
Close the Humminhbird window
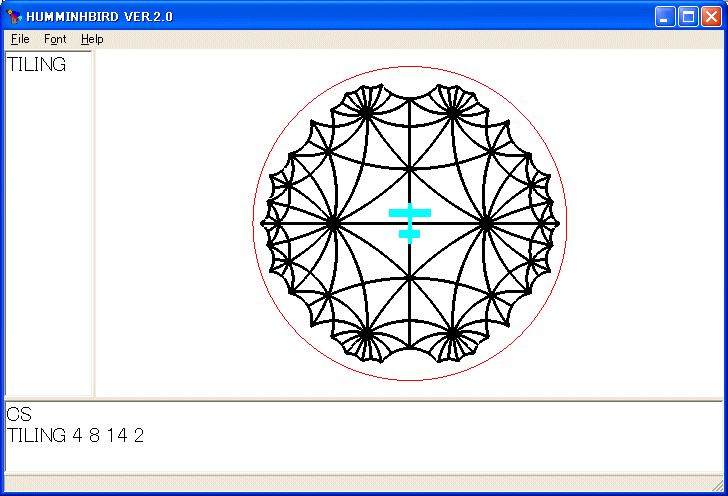(x=711, y=17)
